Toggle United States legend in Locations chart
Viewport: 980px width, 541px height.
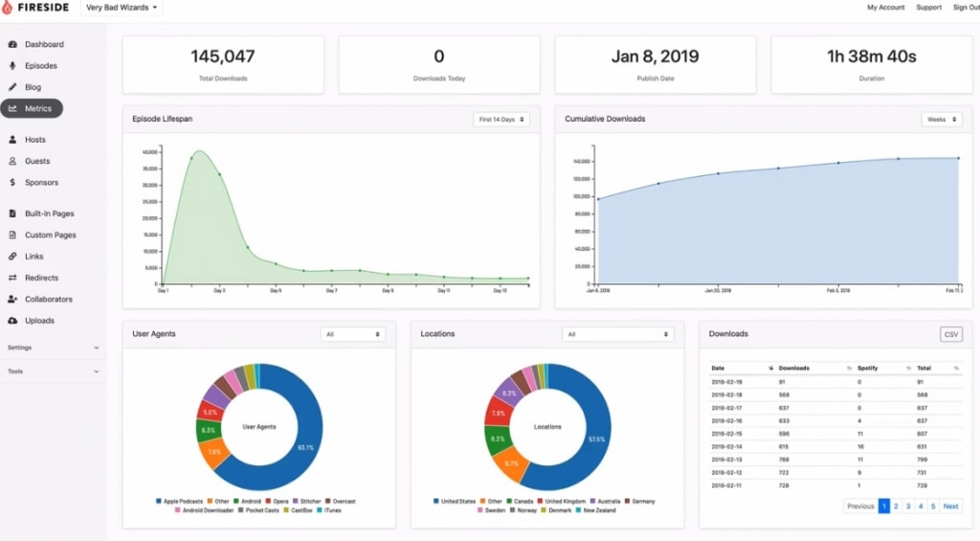pyautogui.click(x=455, y=502)
